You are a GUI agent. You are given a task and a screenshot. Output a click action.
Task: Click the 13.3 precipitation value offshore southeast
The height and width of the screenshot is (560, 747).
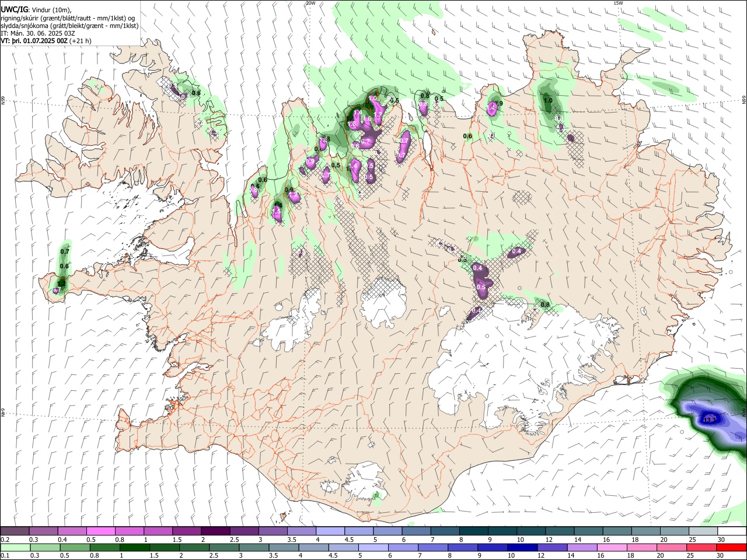[710, 419]
